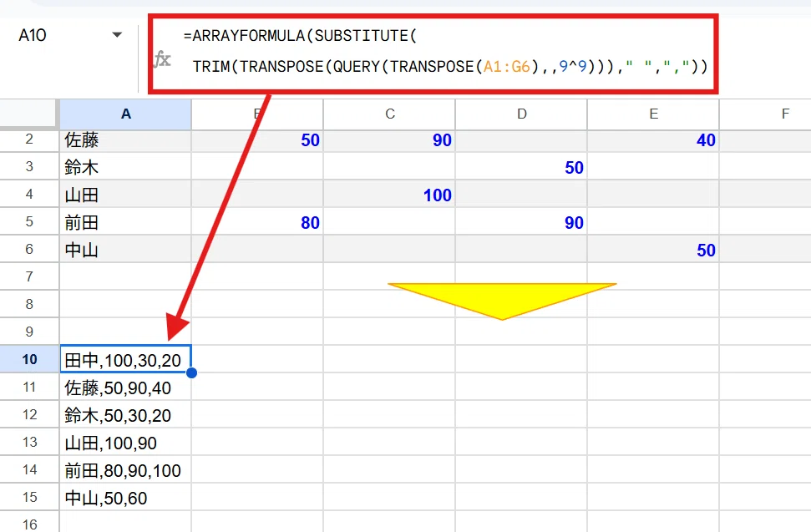The width and height of the screenshot is (811, 532).
Task: Select result cell 前田,80,90,100
Action: point(125,469)
